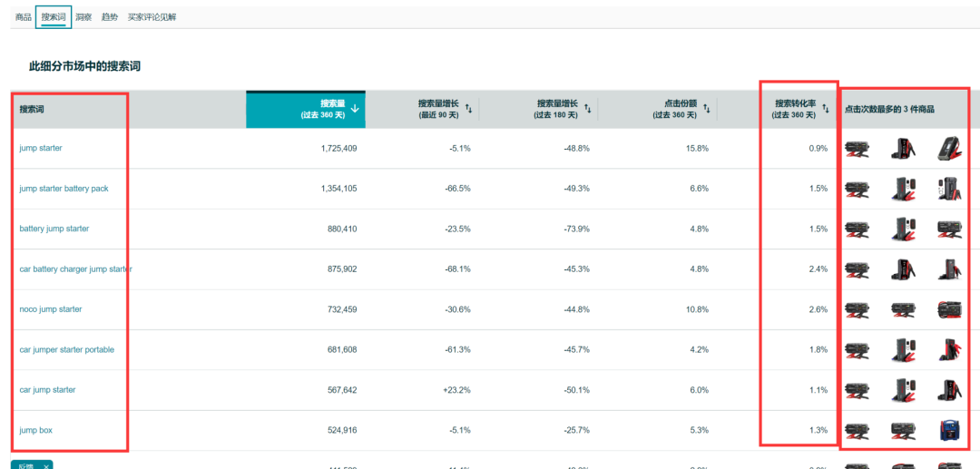Screen dimensions: 980x469
Task: Click the growth value -25.7%
Action: click(x=577, y=430)
